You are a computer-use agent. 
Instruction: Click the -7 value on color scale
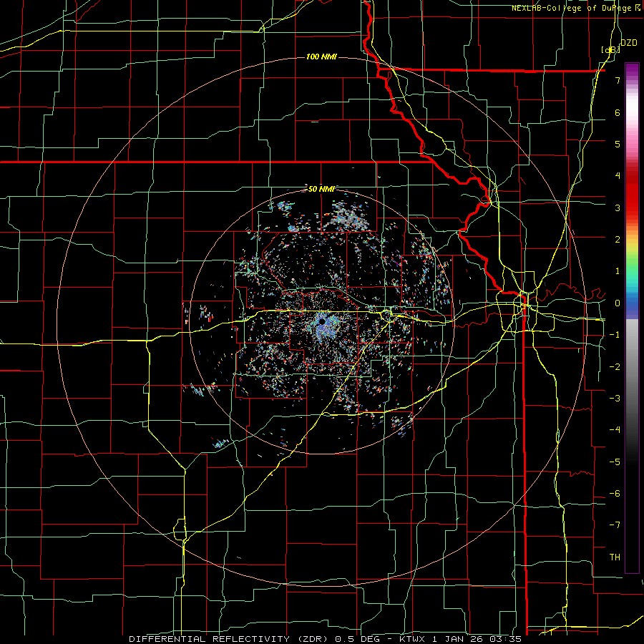tap(615, 525)
